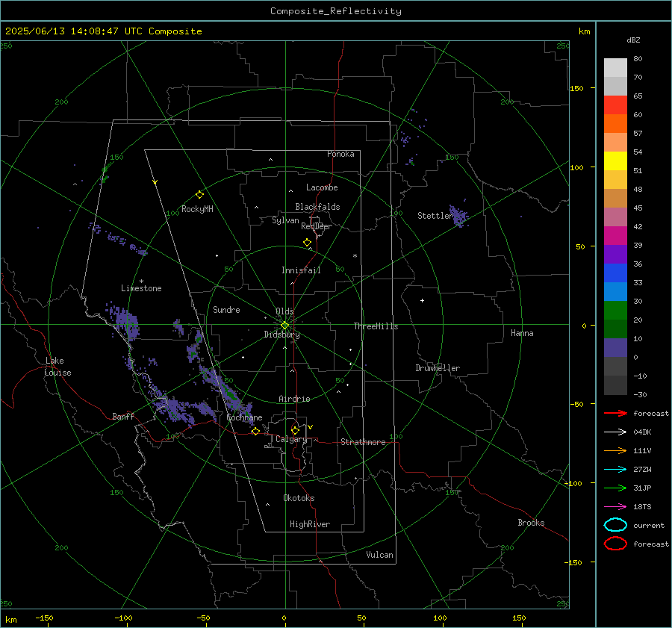672x628 pixels.
Task: Click the ThreeHills label
Action: pos(376,326)
